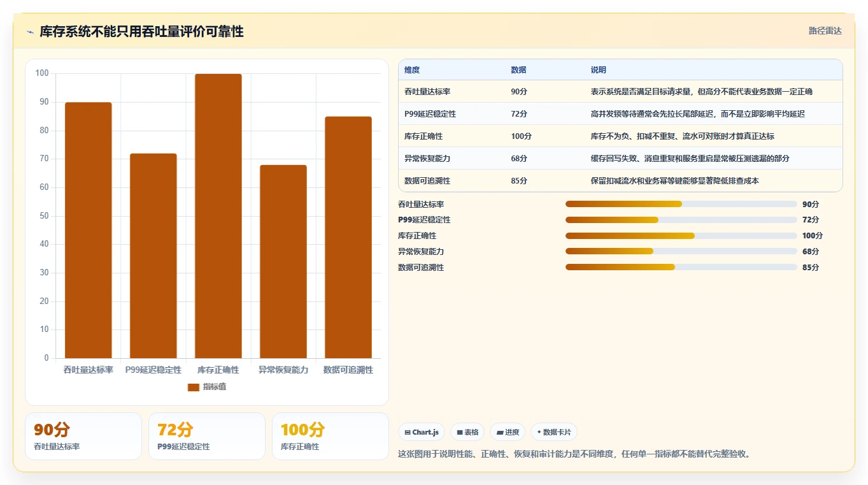Click the 异常恢复能力 bar in the chart
868x485 pixels.
[x=283, y=261]
